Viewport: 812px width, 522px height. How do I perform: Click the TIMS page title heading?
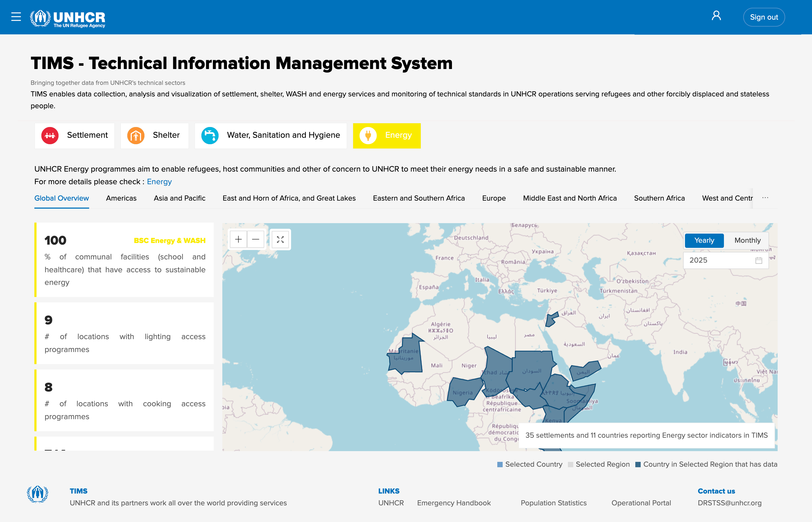242,63
